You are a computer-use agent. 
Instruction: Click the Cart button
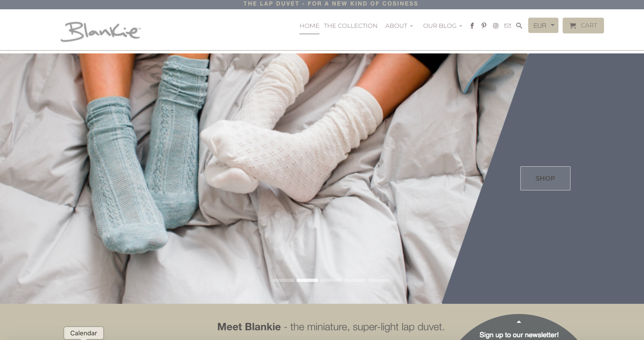583,26
